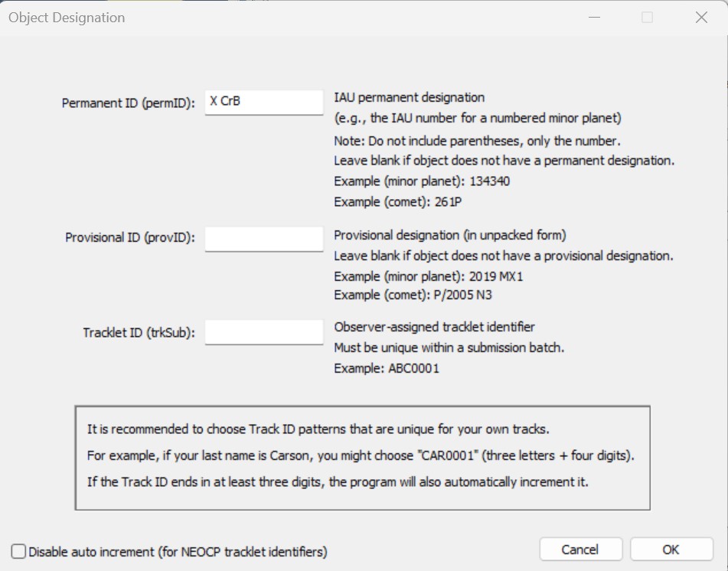Click the Permanent ID input field
Viewport: 728px width, 571px height.
click(263, 102)
